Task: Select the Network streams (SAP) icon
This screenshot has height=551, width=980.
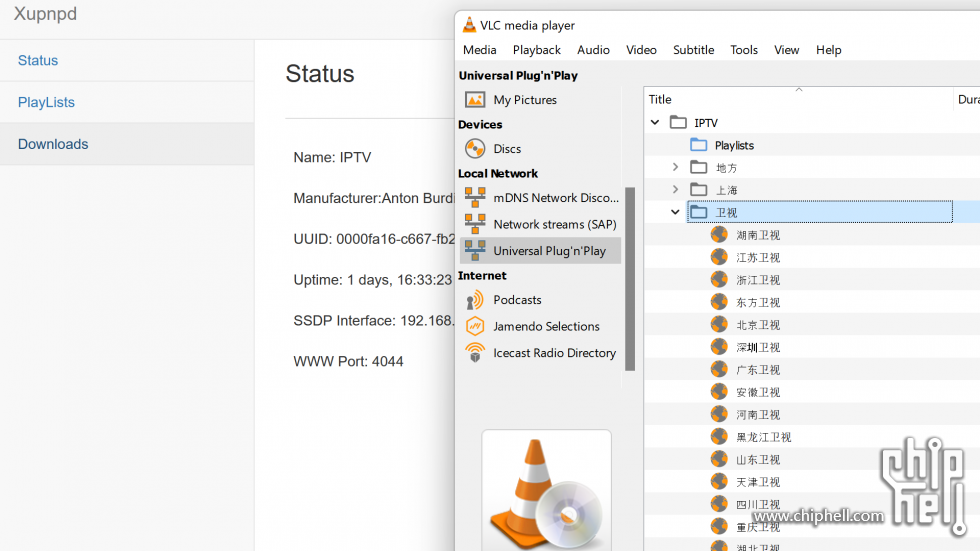Action: pyautogui.click(x=475, y=224)
